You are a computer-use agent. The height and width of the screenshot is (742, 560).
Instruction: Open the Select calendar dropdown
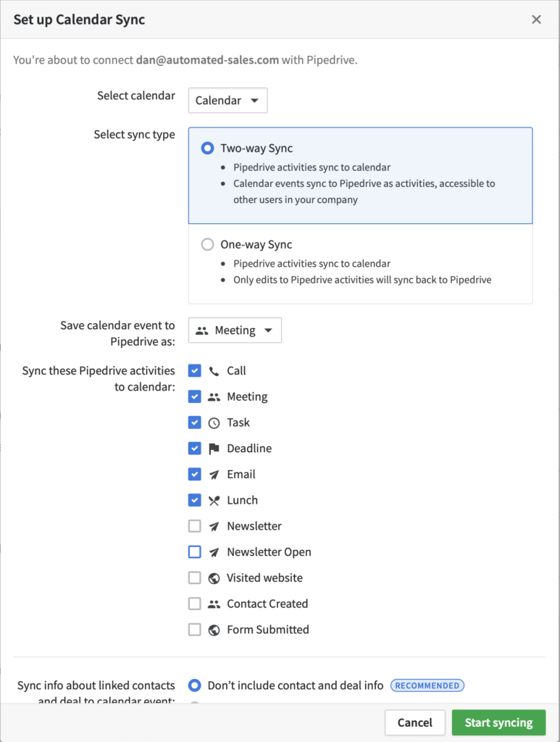(x=227, y=100)
